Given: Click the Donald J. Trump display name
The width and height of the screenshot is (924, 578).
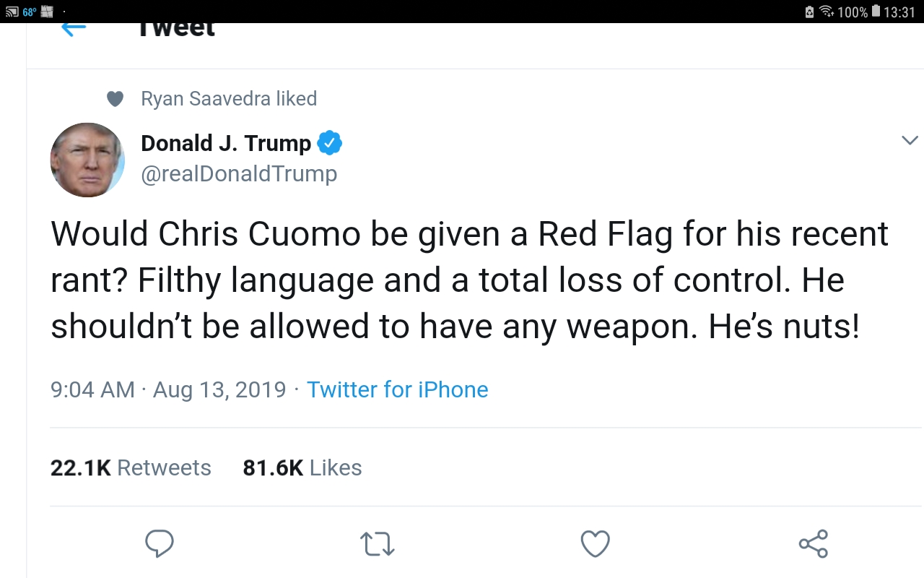Looking at the screenshot, I should tap(225, 143).
